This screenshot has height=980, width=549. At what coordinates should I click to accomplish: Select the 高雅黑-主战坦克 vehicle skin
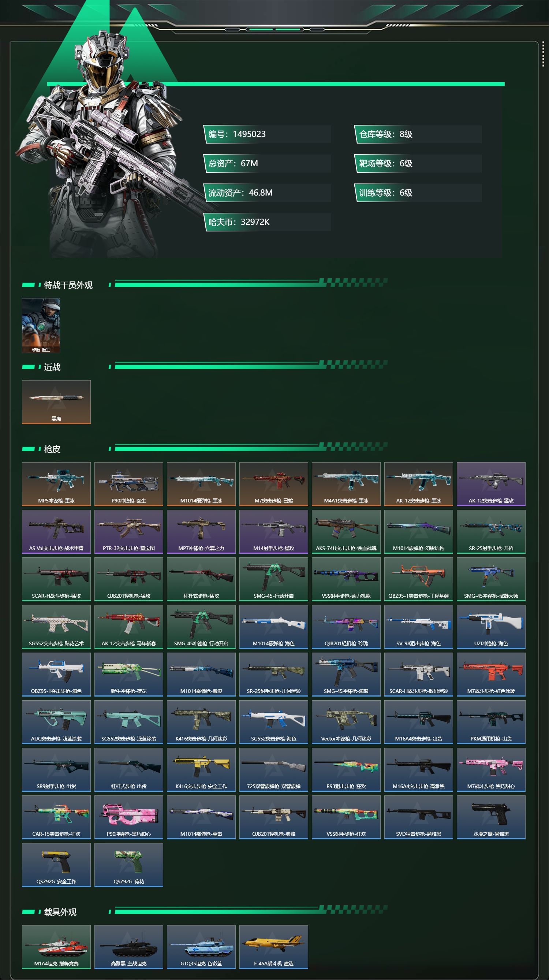click(128, 947)
